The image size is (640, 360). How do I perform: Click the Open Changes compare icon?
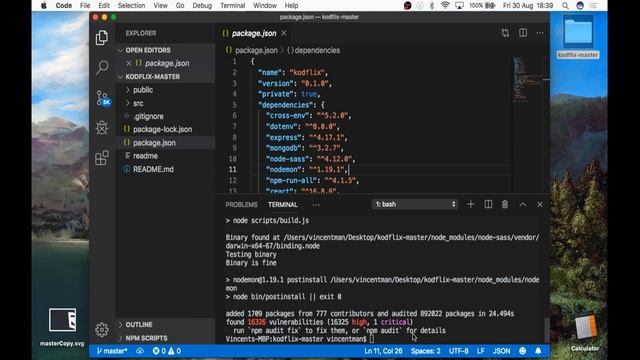(505, 33)
